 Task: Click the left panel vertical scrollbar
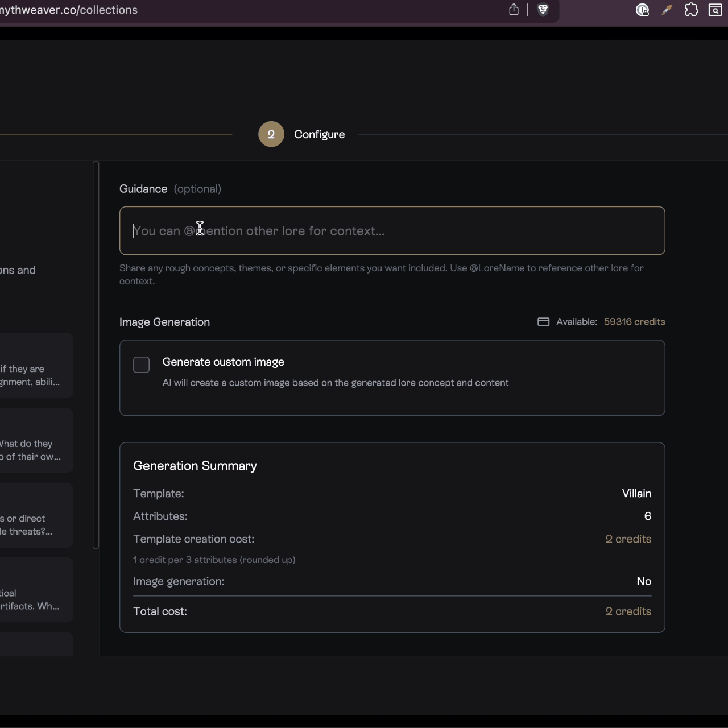96,355
